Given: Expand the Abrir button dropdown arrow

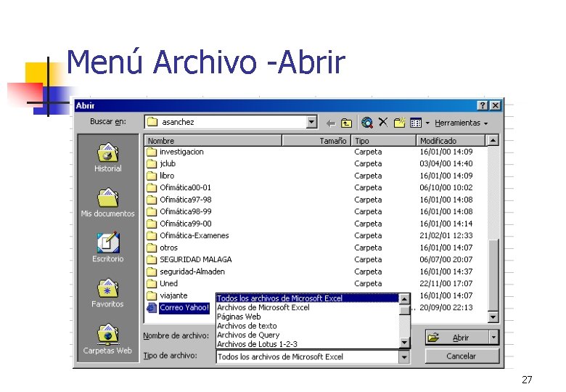Looking at the screenshot, I should coord(494,338).
